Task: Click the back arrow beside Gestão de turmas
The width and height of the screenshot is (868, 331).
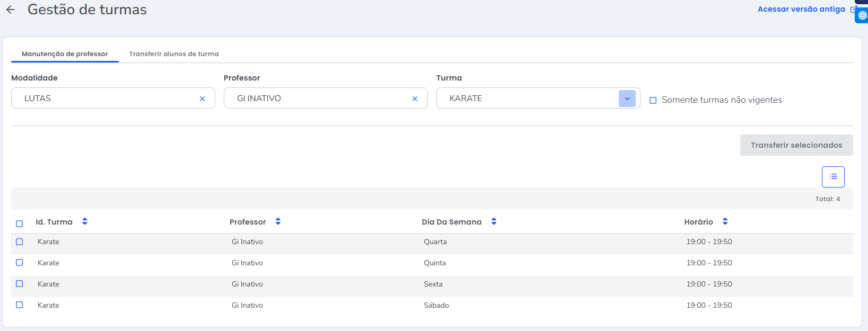Action: pos(11,10)
